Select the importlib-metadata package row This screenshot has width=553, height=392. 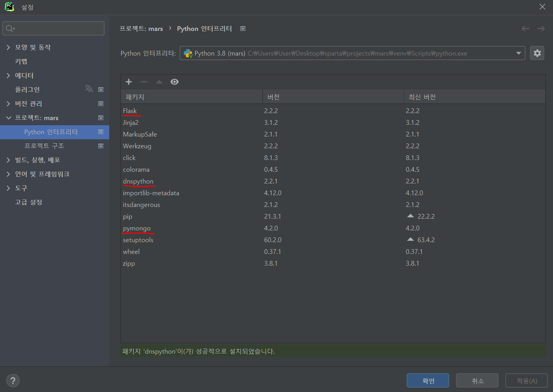point(333,193)
